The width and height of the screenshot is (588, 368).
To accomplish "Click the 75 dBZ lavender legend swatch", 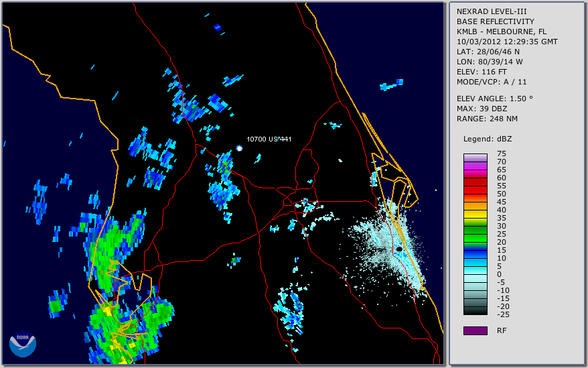I will coord(475,158).
